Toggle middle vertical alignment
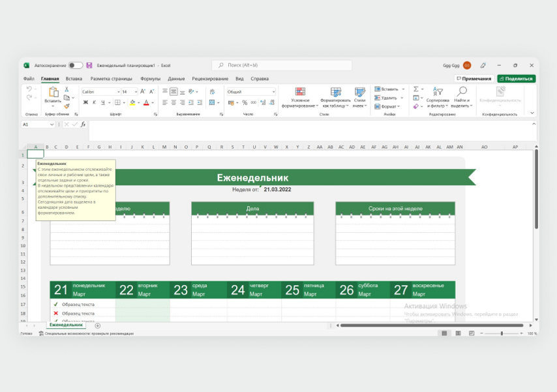Viewport: 557px width, 392px height. pos(173,92)
